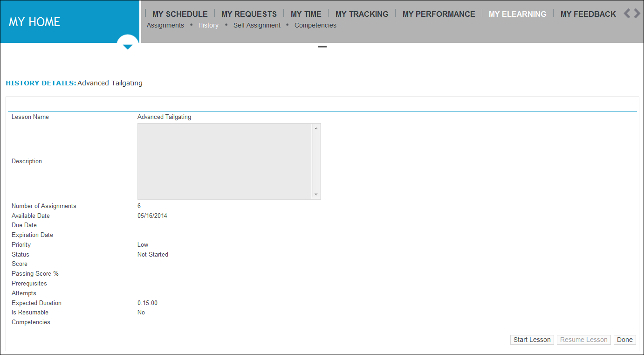Click the Available Date value 05/16/2014

152,216
